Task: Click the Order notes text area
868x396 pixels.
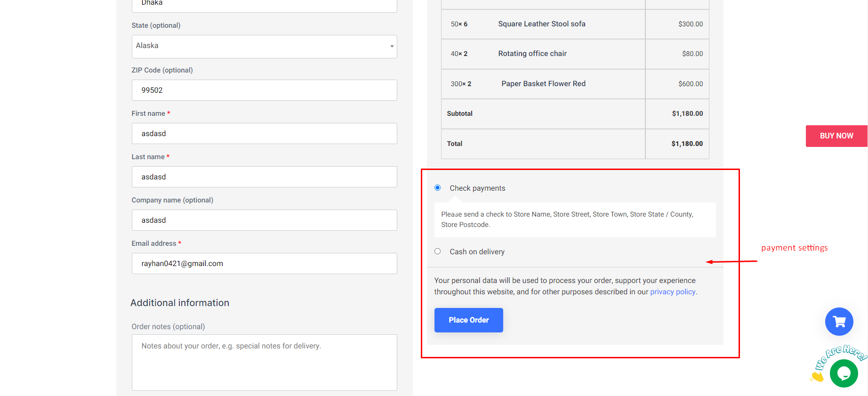Action: [x=264, y=362]
